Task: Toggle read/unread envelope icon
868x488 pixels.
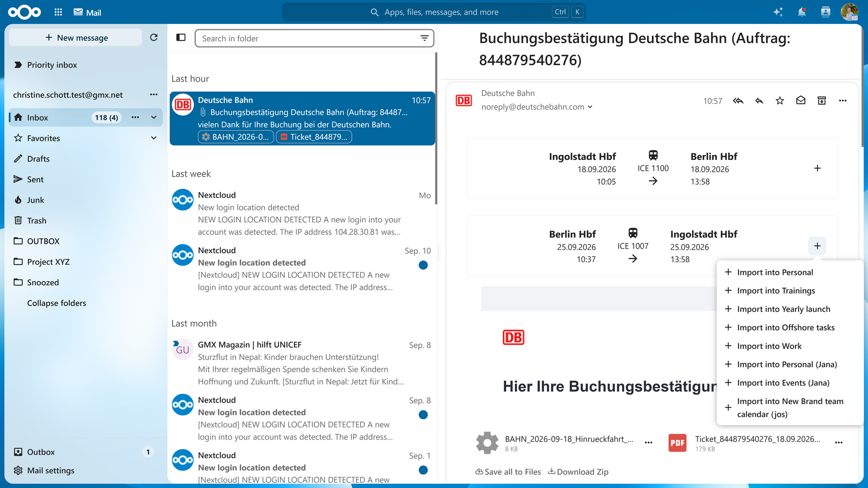Action: [801, 100]
